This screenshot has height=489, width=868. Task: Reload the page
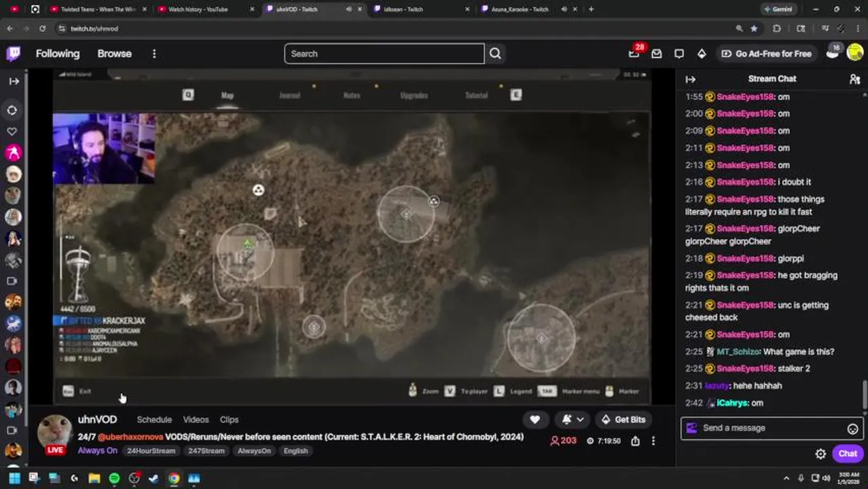(x=42, y=29)
